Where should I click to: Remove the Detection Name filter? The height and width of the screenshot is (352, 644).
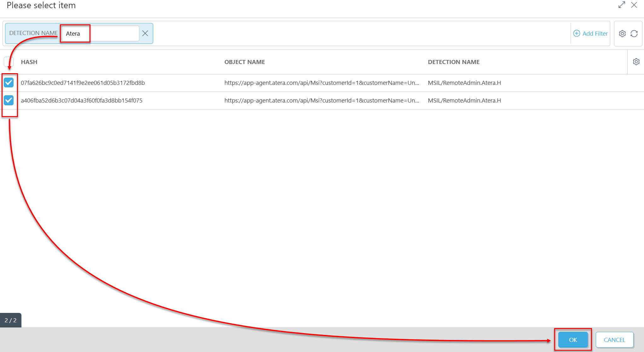[145, 33]
